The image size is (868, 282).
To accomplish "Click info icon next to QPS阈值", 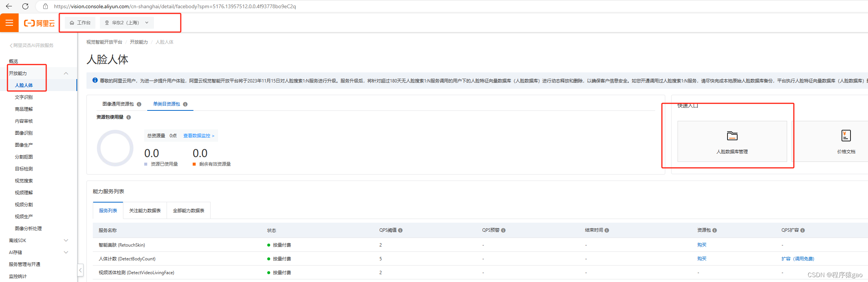I will 400,231.
